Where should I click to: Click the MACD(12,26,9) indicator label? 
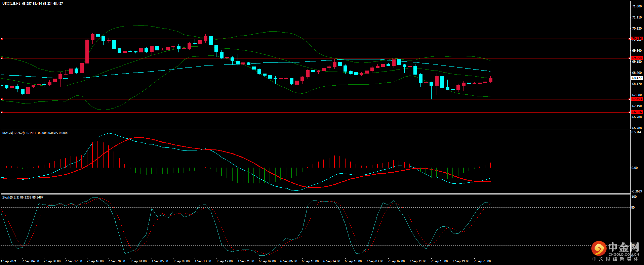click(13, 133)
